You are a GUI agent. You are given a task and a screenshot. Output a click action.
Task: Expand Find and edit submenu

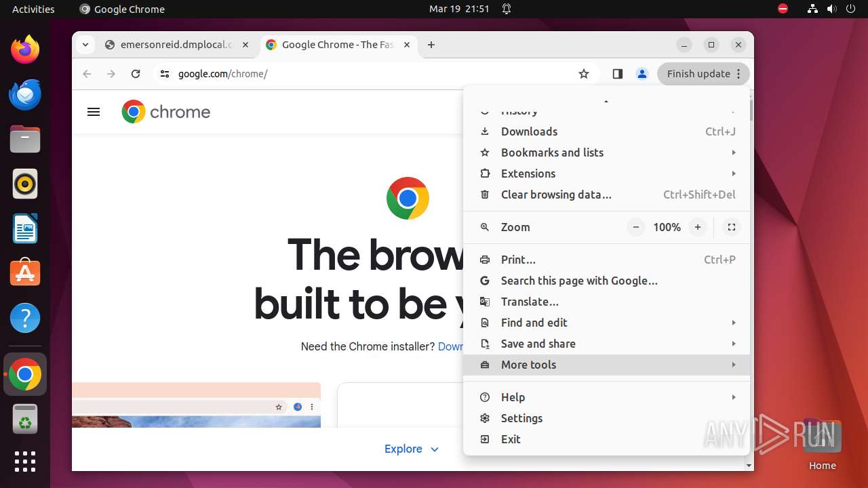(x=607, y=323)
